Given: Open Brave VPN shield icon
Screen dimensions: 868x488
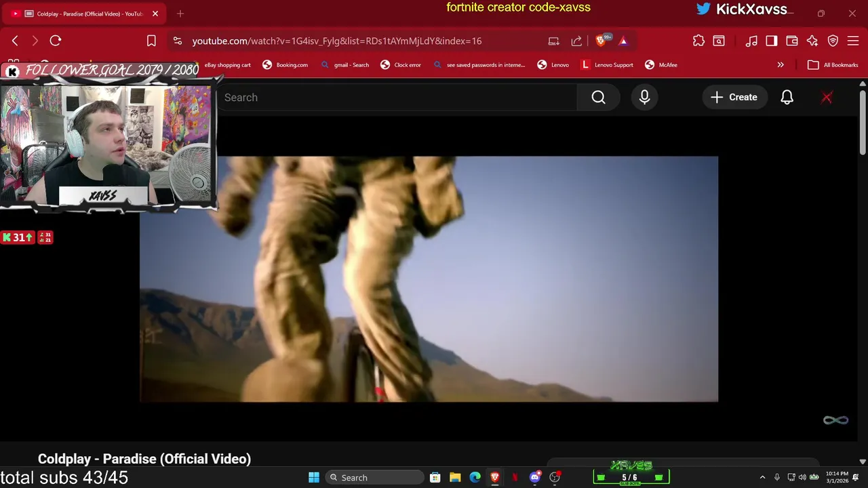Looking at the screenshot, I should coord(833,41).
